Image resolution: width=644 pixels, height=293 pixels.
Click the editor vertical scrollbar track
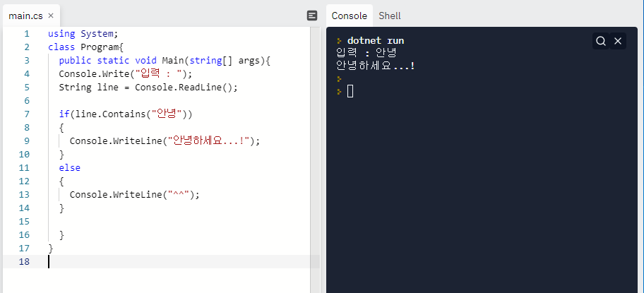coord(315,160)
